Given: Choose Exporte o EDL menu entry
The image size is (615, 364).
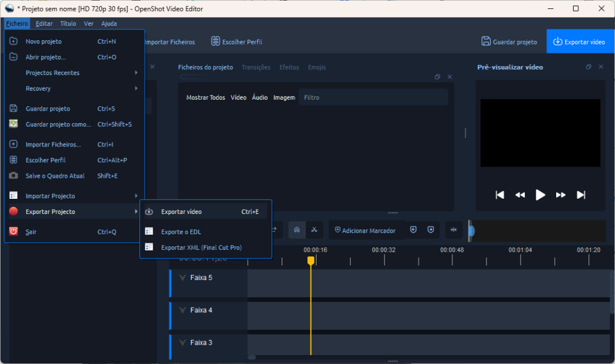Looking at the screenshot, I should 181,231.
